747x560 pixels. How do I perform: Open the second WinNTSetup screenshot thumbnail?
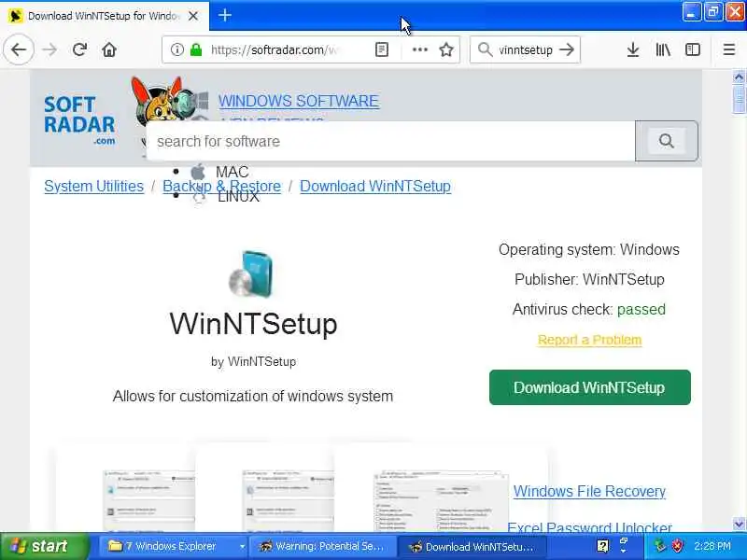[x=288, y=501]
